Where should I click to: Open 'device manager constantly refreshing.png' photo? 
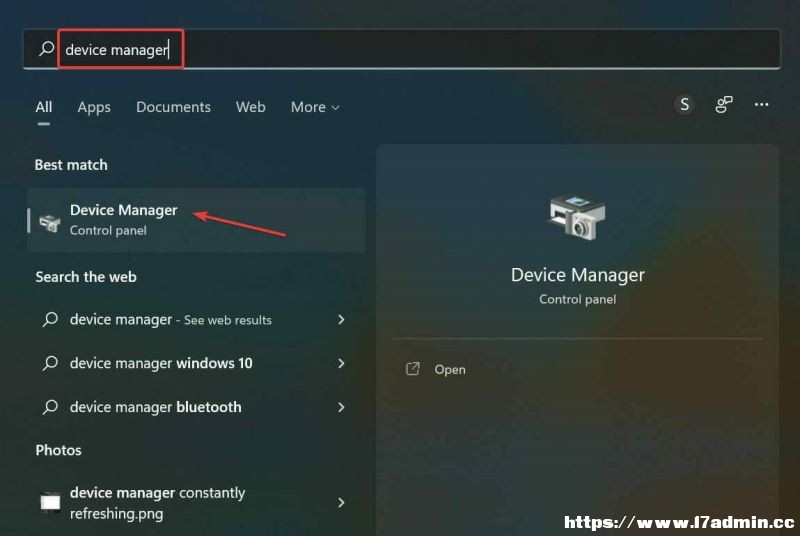click(196, 503)
